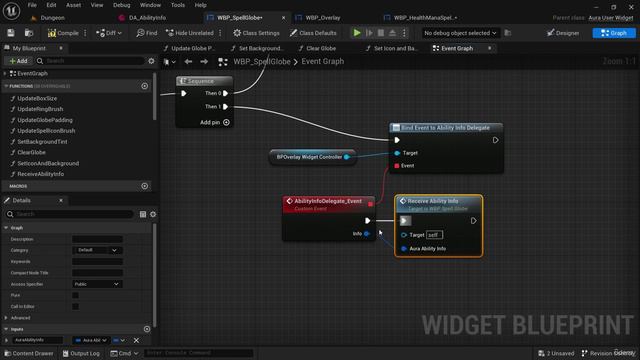Open My Blueprint settings gear
Screen dimensions: 640x360
(151, 61)
